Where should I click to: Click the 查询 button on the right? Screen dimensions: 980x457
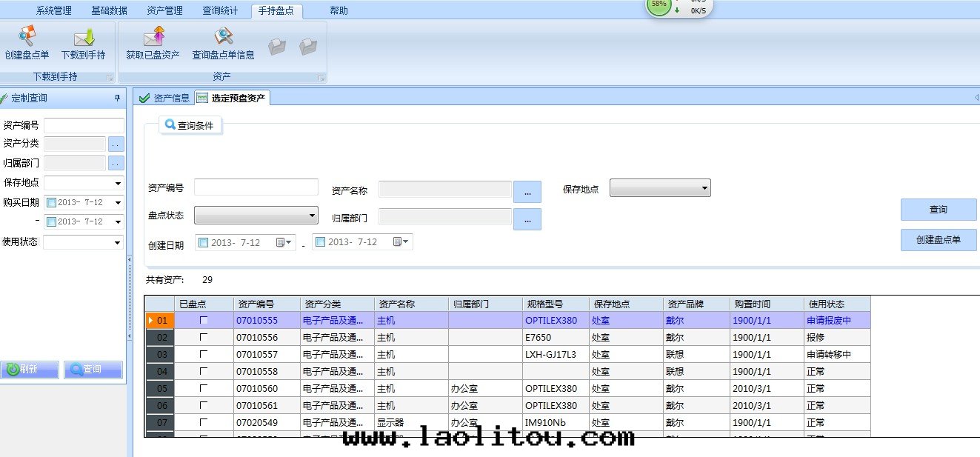pyautogui.click(x=938, y=210)
